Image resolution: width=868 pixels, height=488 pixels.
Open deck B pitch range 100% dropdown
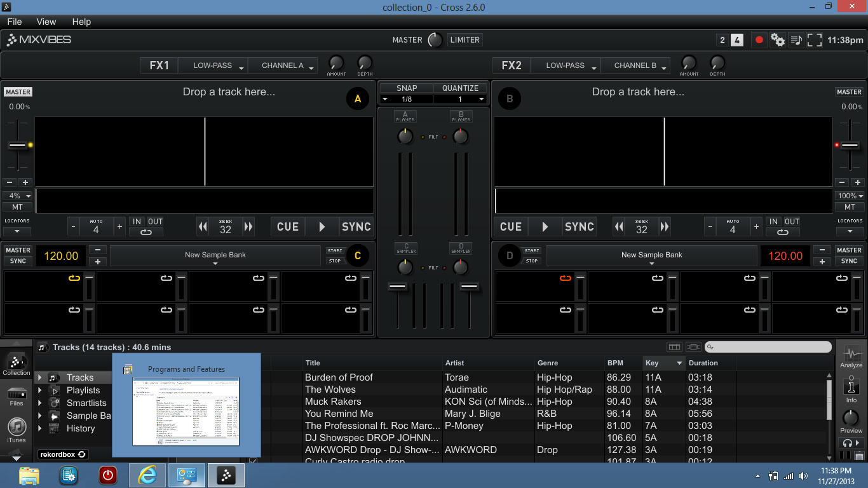click(850, 196)
